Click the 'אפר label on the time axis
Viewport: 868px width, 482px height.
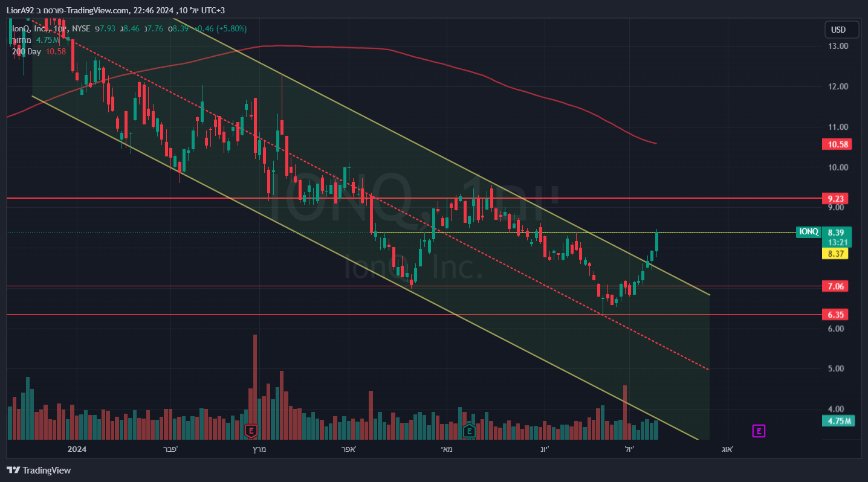(348, 449)
